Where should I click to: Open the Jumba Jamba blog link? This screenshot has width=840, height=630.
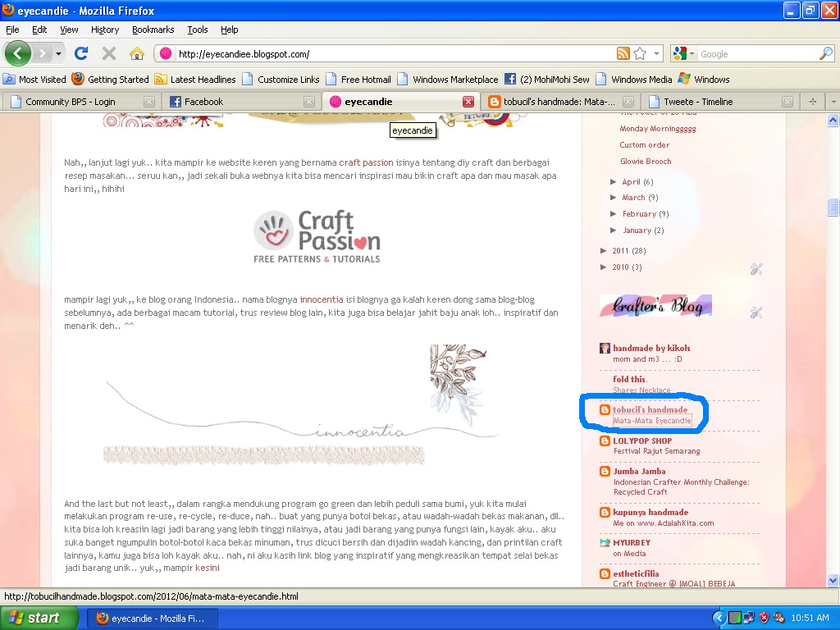click(639, 471)
